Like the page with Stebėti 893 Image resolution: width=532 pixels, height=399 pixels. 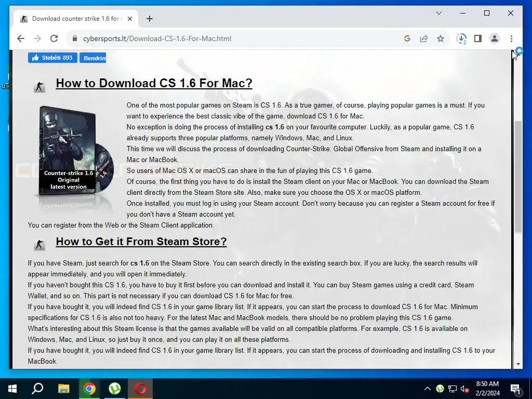[x=52, y=58]
